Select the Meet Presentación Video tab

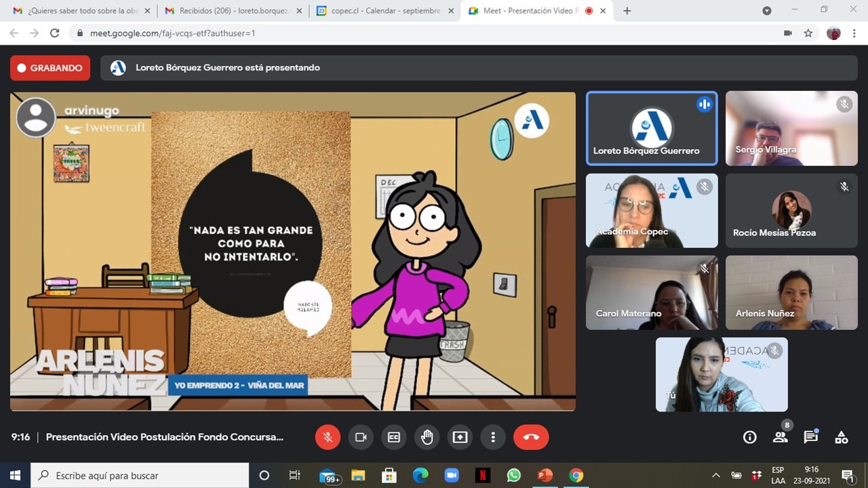(x=537, y=11)
